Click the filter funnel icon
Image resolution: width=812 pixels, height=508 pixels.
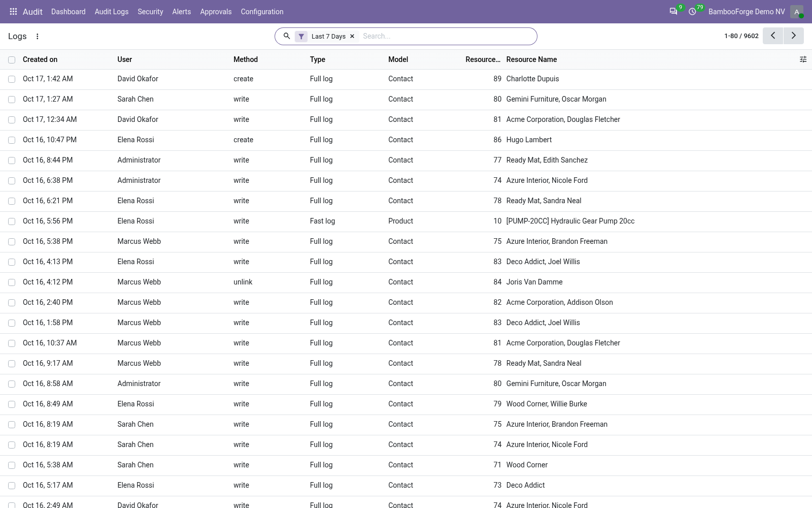[301, 37]
